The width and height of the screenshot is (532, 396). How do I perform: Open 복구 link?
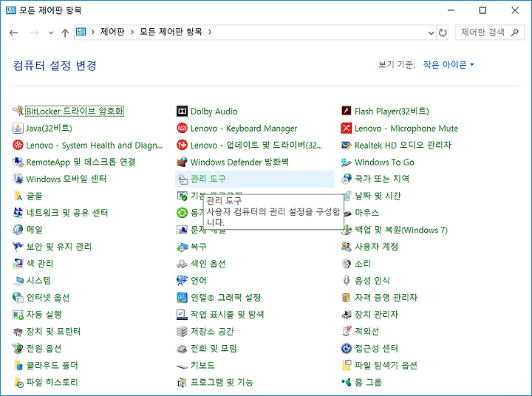pyautogui.click(x=199, y=246)
